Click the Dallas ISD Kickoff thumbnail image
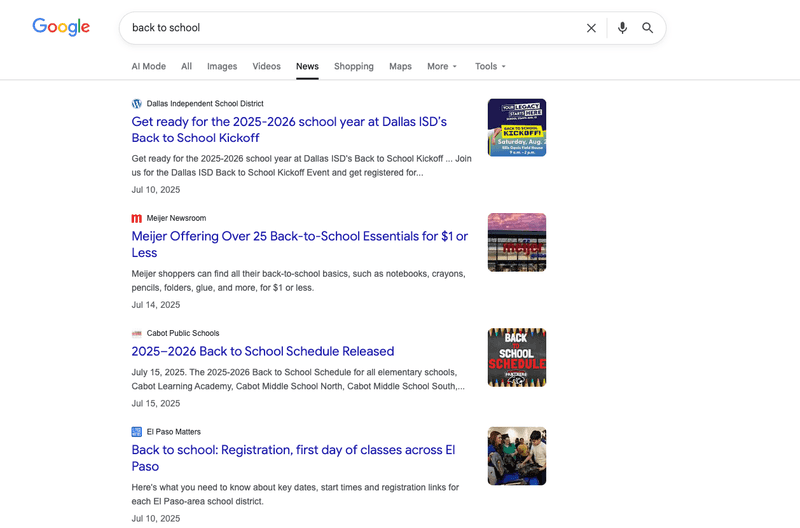The height and width of the screenshot is (528, 800). (x=517, y=128)
